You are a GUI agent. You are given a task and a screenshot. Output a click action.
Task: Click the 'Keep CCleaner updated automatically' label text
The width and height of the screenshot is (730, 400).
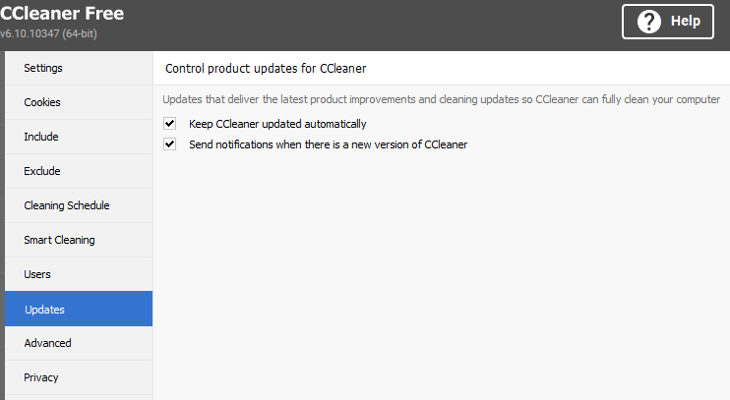coord(277,124)
